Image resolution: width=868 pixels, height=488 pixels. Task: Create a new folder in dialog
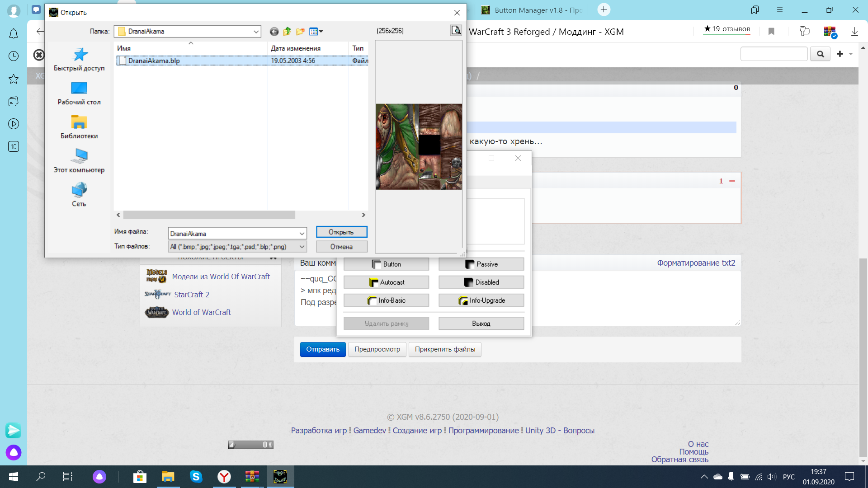(x=300, y=32)
